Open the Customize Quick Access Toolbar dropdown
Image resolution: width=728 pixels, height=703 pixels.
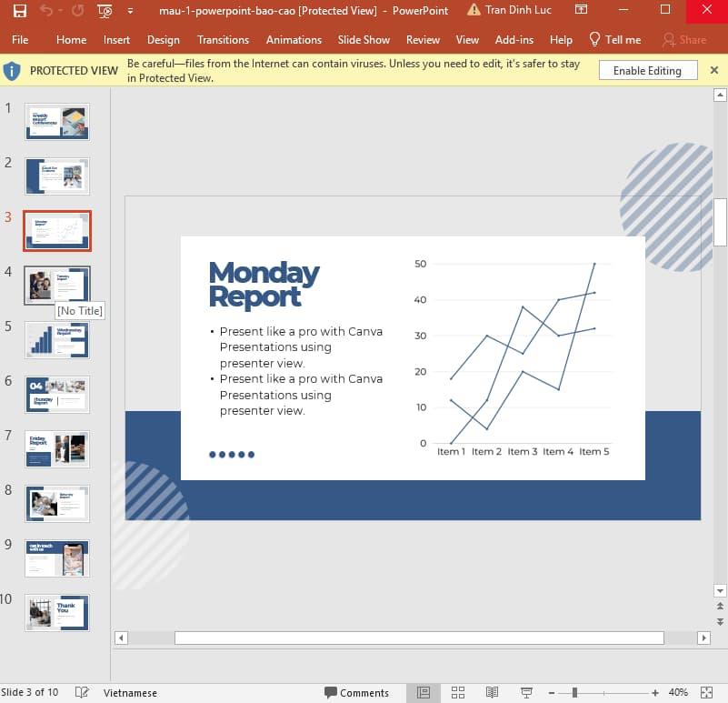[x=128, y=10]
